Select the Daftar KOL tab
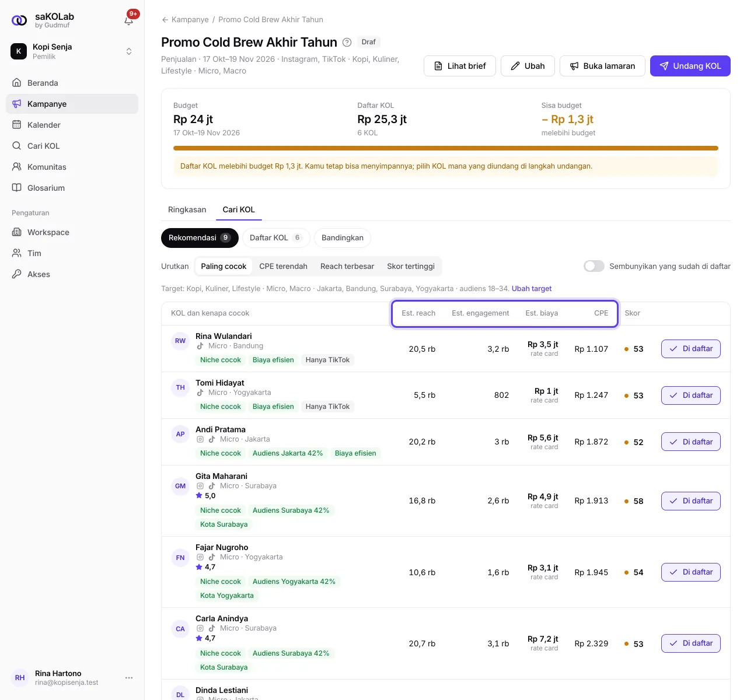 [x=276, y=238]
